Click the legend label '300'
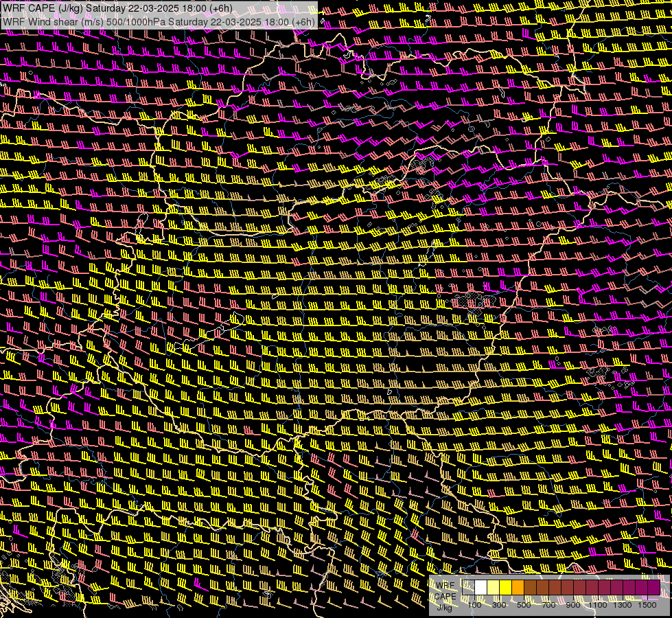Screen dimensions: 672x618 (499, 605)
